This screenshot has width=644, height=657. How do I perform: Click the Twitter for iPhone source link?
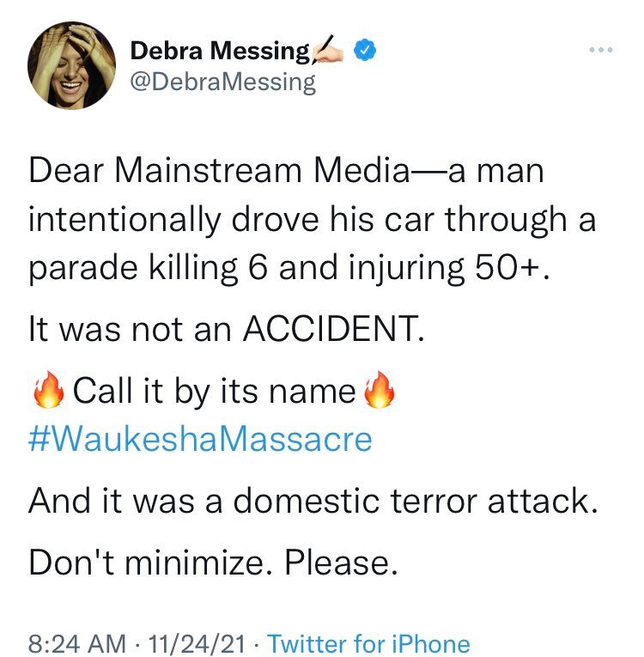(368, 644)
